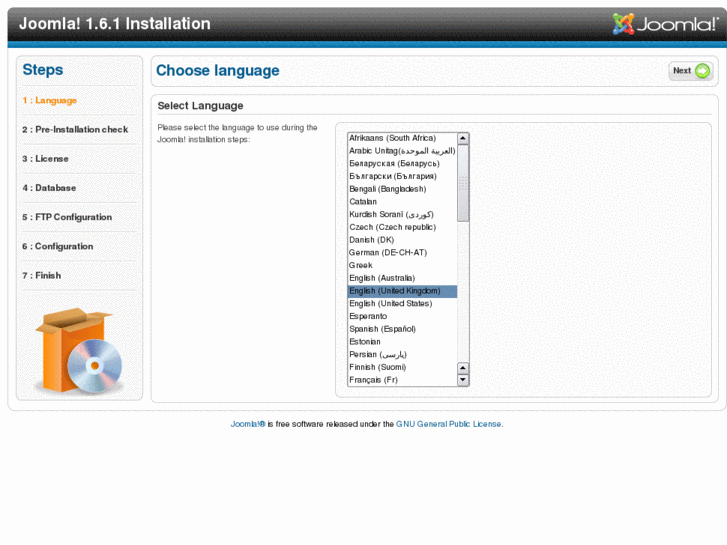Choose Беларуская (Беларусь) in language list
Image resolution: width=727 pixels, height=545 pixels.
[x=402, y=164]
